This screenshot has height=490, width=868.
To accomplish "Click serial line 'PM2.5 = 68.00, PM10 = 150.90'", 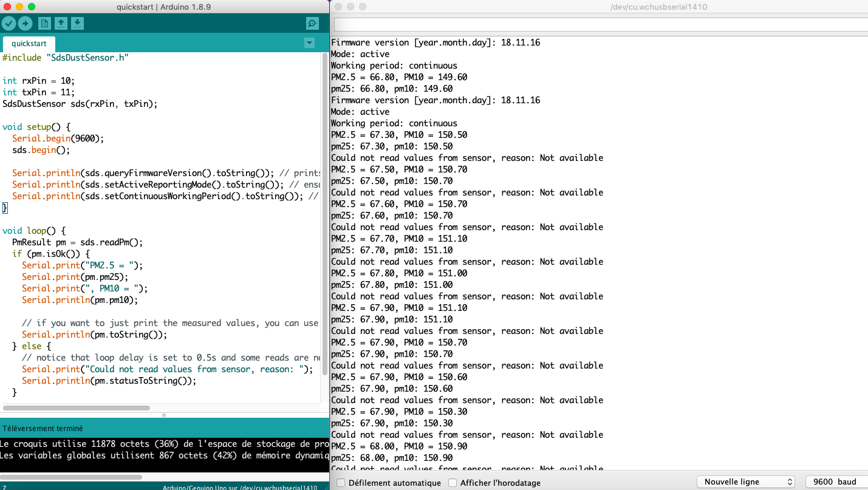I will tap(399, 446).
